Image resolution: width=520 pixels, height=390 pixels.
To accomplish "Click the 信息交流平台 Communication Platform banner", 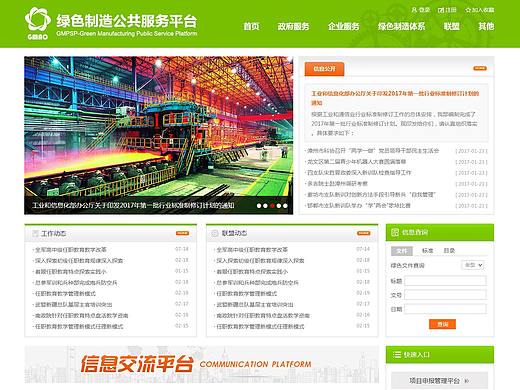I will [202, 364].
